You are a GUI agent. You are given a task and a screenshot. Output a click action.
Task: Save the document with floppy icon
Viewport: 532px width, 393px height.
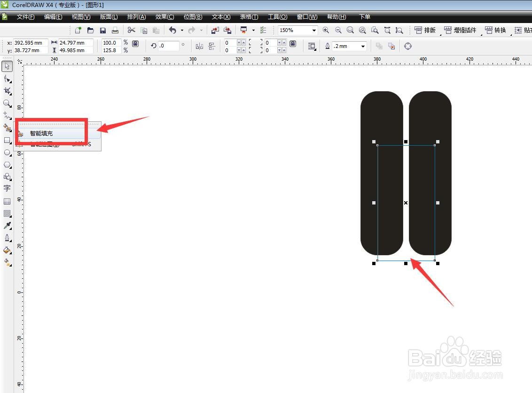(103, 30)
